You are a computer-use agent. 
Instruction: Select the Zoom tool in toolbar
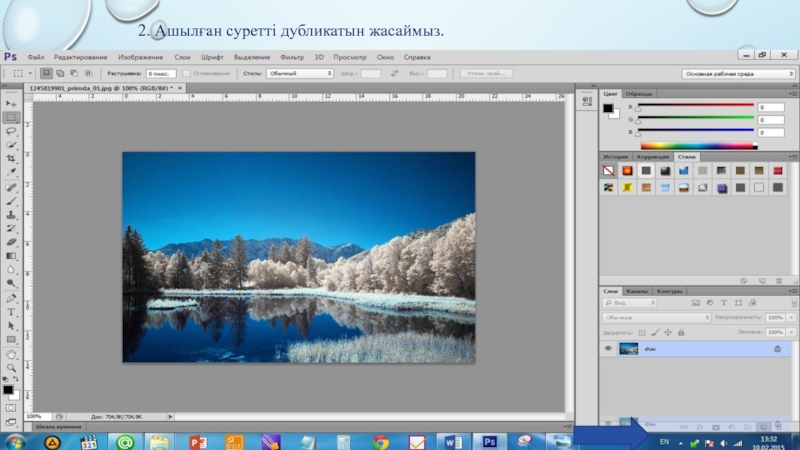(x=11, y=367)
